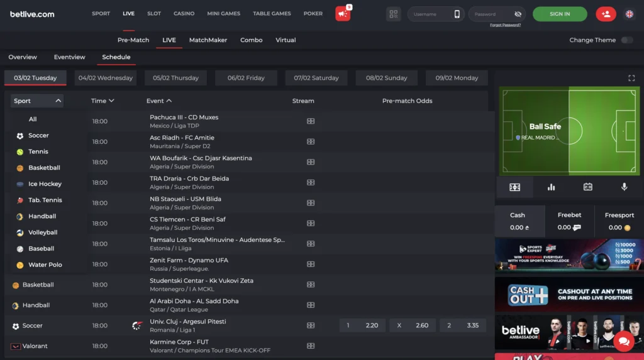
Task: Click the Forgot Password link
Action: pyautogui.click(x=505, y=25)
